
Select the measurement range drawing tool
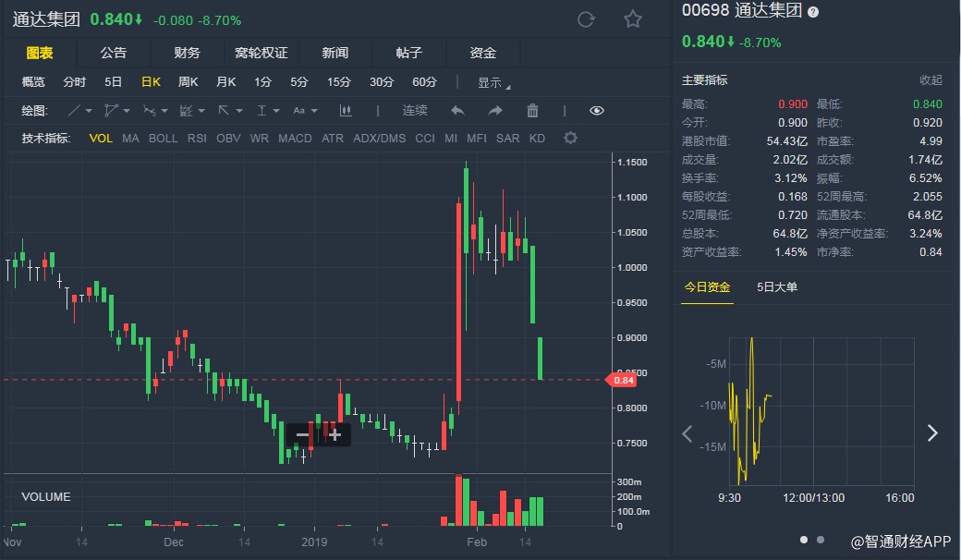coord(262,111)
